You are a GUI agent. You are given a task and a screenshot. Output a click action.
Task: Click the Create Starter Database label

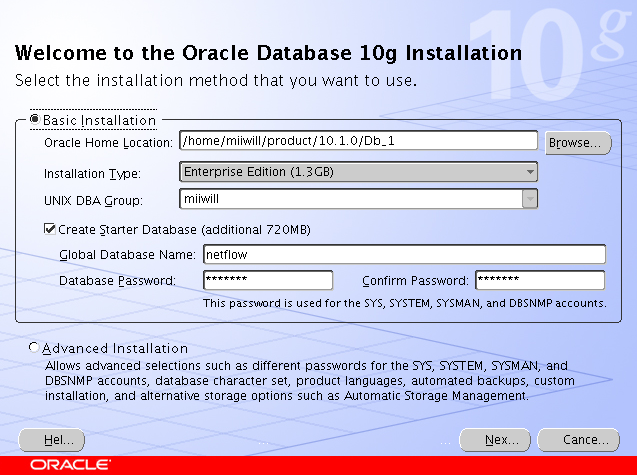coord(184,230)
